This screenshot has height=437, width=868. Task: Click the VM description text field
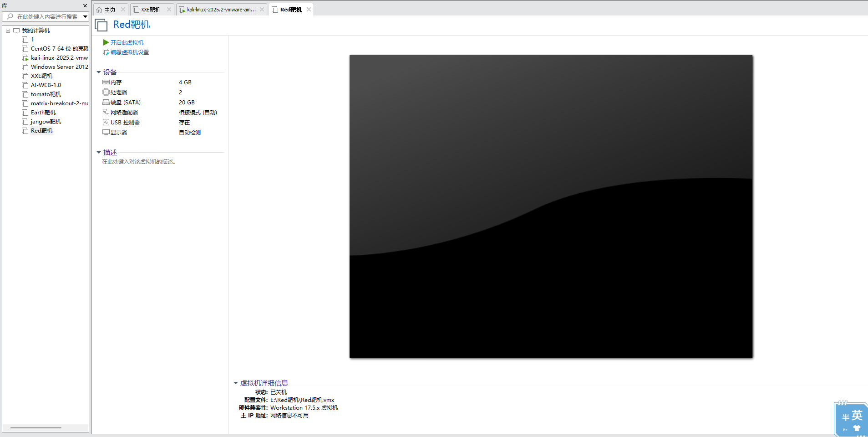(x=139, y=162)
